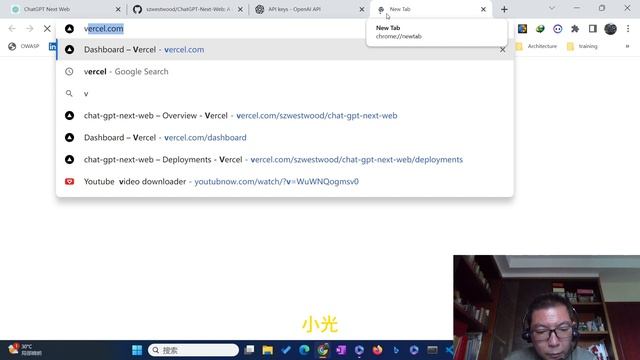
Task: Open the chat-gpt-next-web Overview Vercel suggestion
Action: 285,116
